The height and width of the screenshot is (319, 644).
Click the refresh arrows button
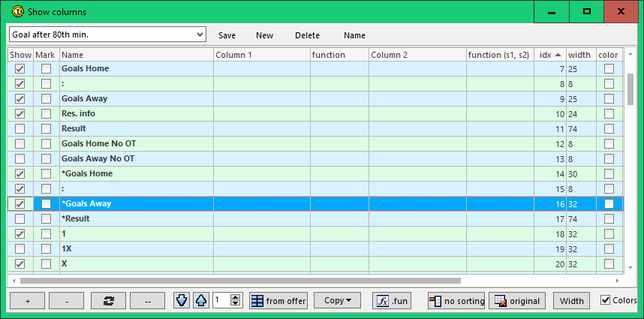tap(108, 301)
